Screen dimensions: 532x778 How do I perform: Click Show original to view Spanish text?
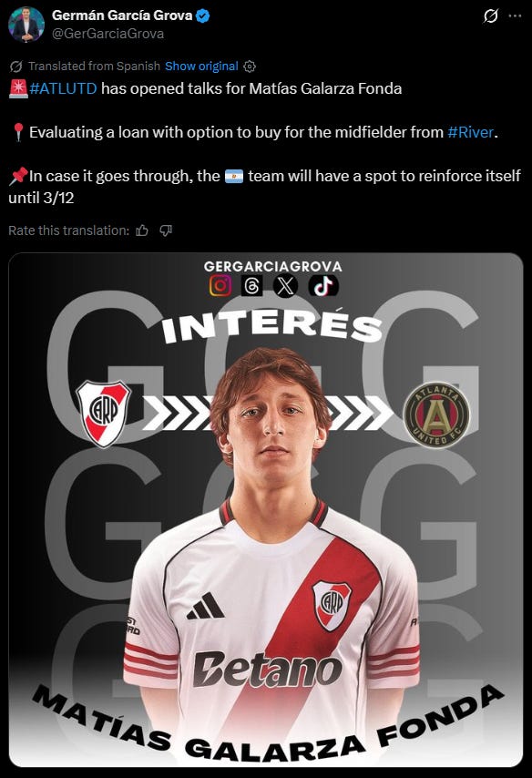click(x=201, y=66)
